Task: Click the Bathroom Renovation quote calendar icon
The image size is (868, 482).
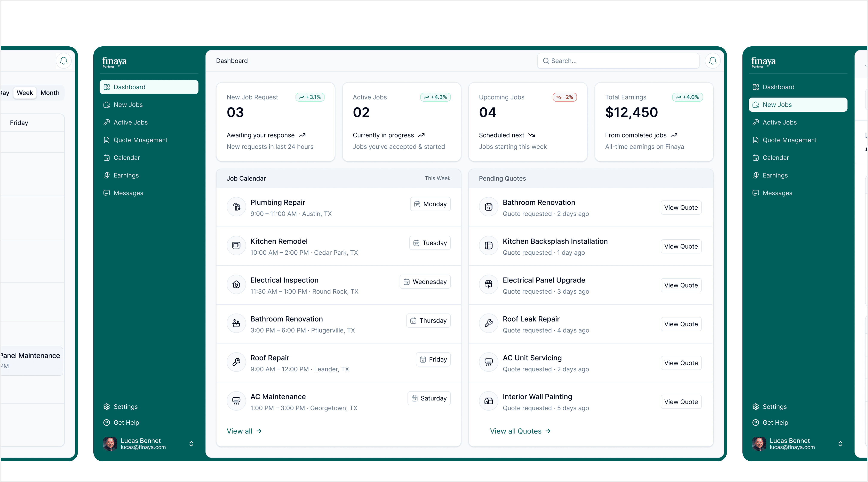Action: (x=488, y=207)
